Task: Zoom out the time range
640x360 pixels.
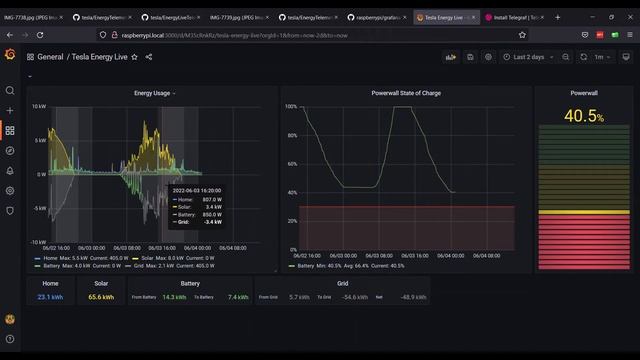Action: [565, 57]
